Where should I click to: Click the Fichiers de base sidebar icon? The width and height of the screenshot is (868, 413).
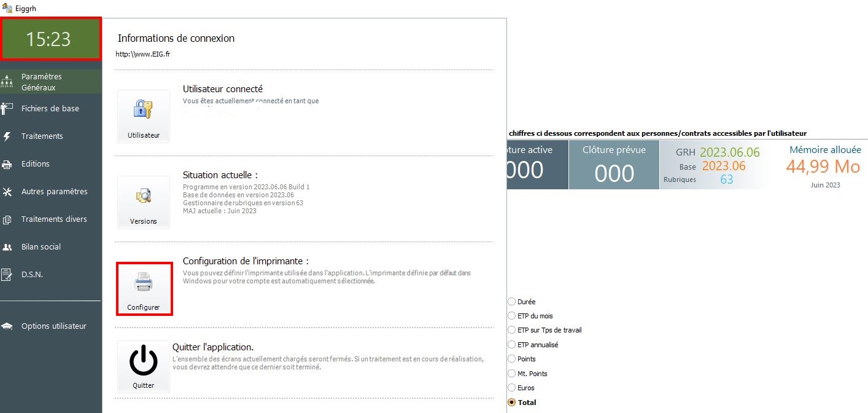[x=7, y=109]
